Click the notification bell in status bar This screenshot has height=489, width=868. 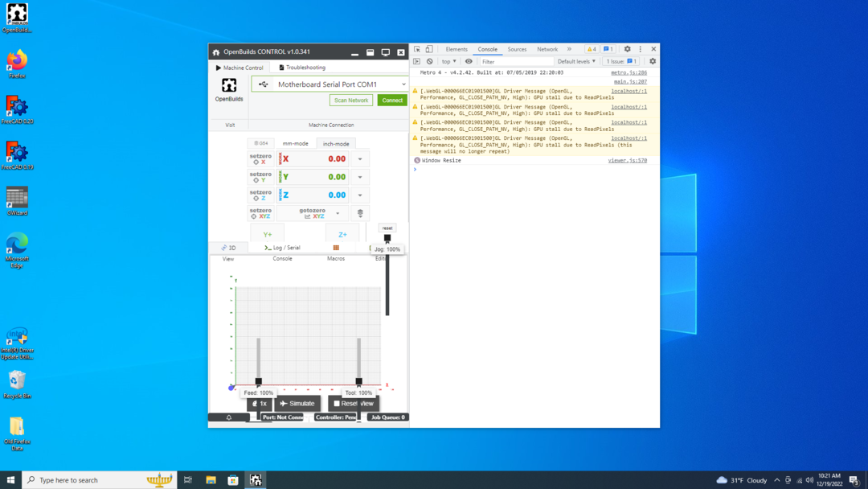click(x=229, y=417)
